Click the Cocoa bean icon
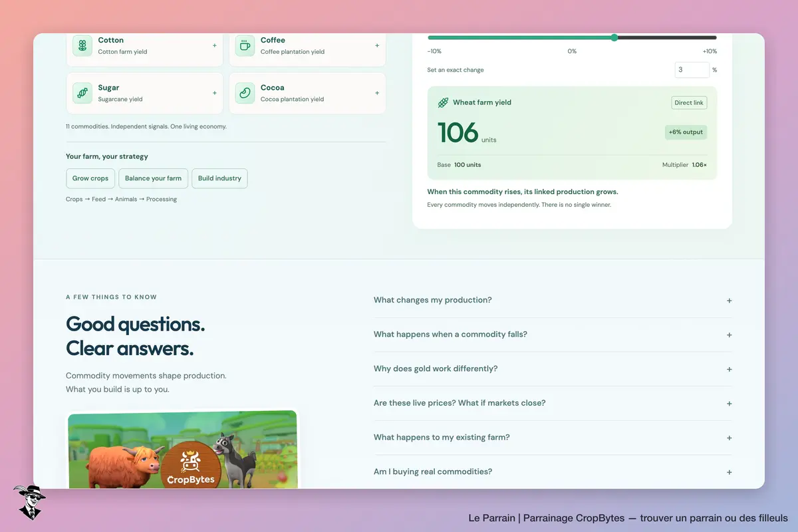 [245, 93]
